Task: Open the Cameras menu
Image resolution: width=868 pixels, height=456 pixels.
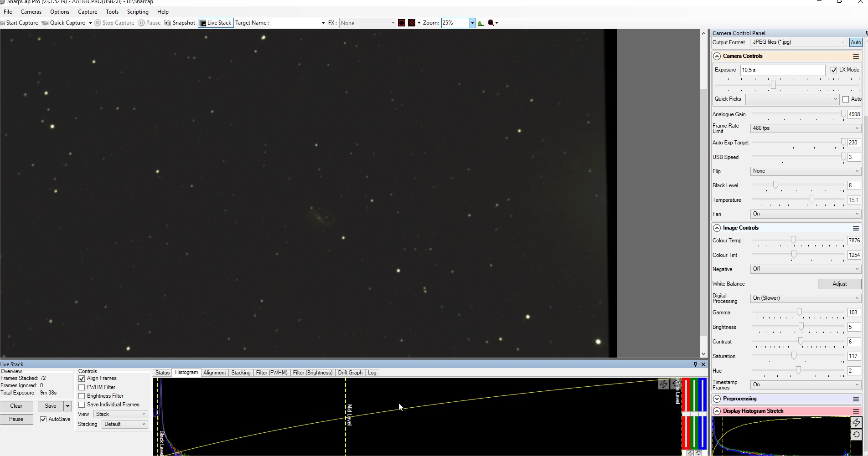Action: pyautogui.click(x=31, y=12)
